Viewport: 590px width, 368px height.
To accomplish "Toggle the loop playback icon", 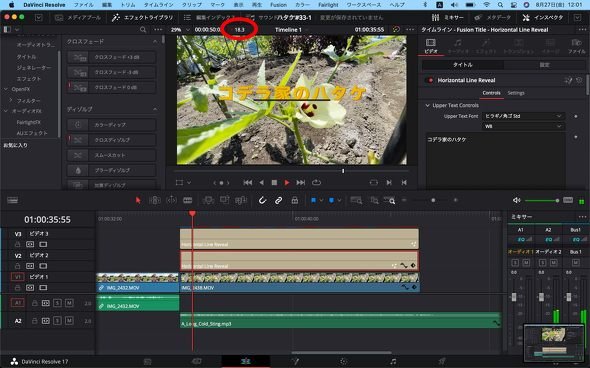I will (x=316, y=182).
